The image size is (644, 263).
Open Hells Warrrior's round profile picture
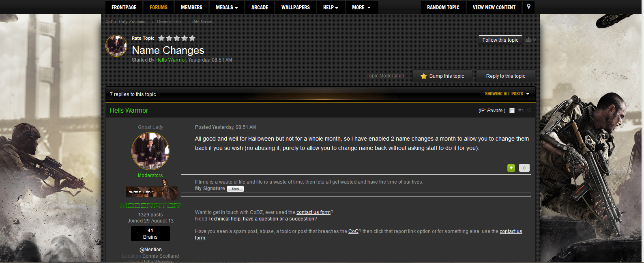[150, 151]
